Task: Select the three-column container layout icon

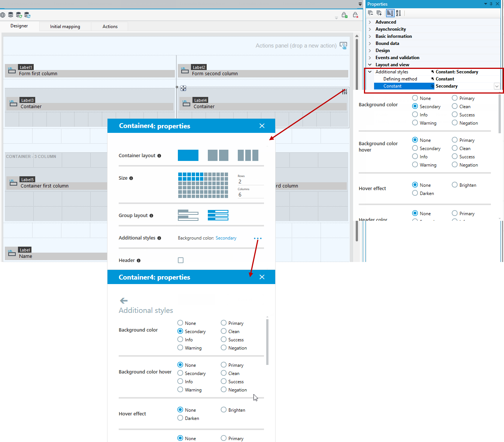Action: [248, 155]
